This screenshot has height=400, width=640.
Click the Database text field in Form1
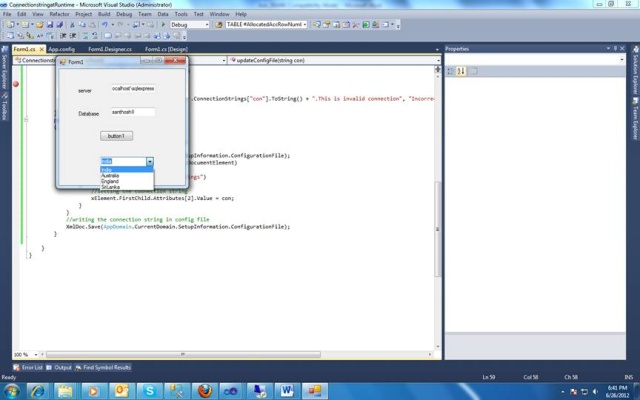(133, 112)
